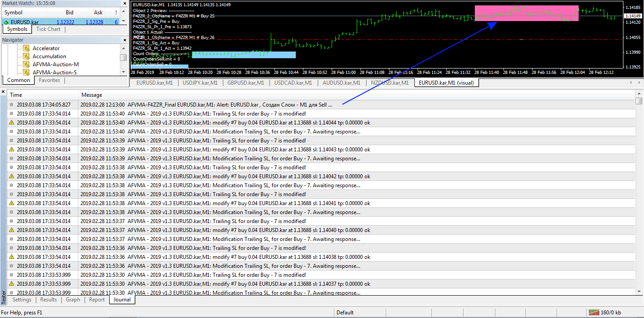Select the Alert message row for EURUSD.kar

(321, 105)
